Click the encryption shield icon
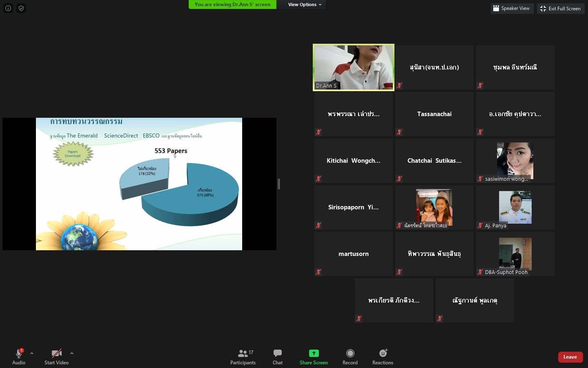This screenshot has width=588, height=368. pos(21,8)
